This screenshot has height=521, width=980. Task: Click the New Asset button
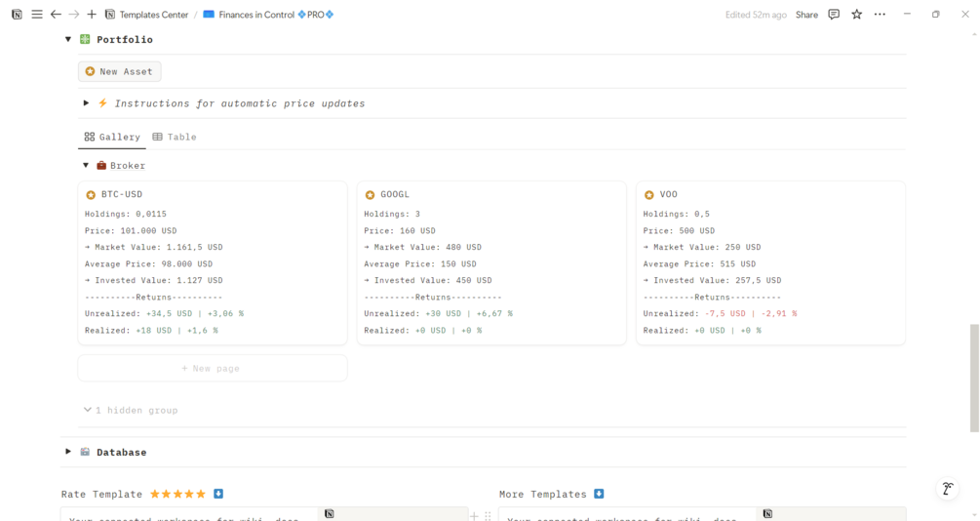point(119,71)
